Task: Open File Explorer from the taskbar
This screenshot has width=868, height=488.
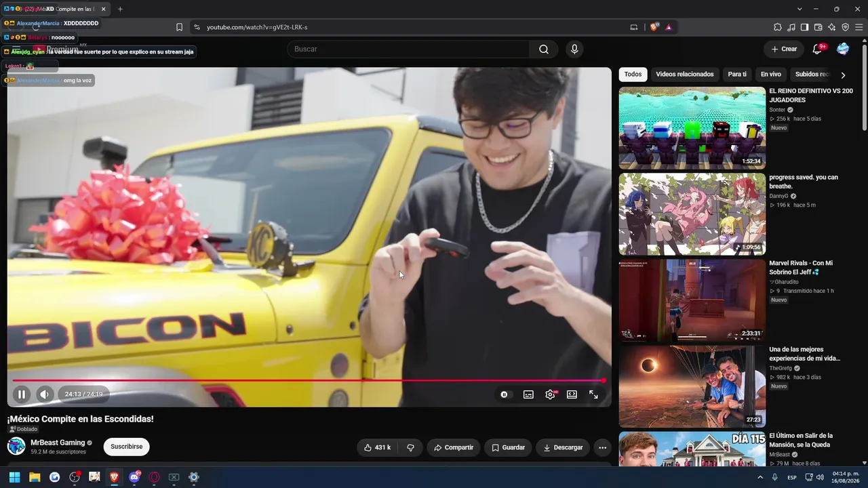Action: [35, 477]
